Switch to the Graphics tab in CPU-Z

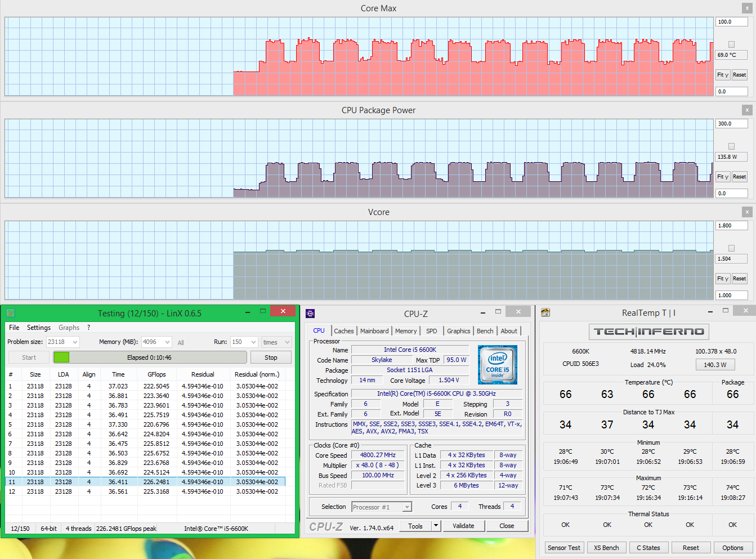click(459, 331)
